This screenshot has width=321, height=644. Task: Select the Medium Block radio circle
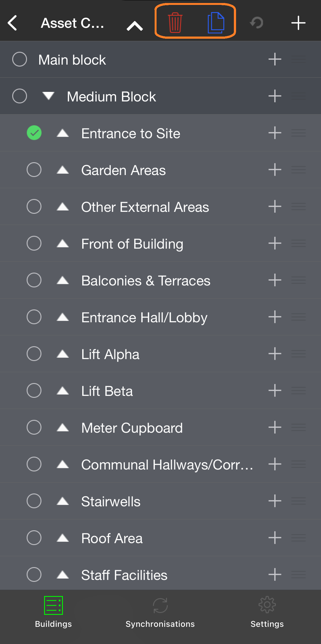[x=20, y=96]
